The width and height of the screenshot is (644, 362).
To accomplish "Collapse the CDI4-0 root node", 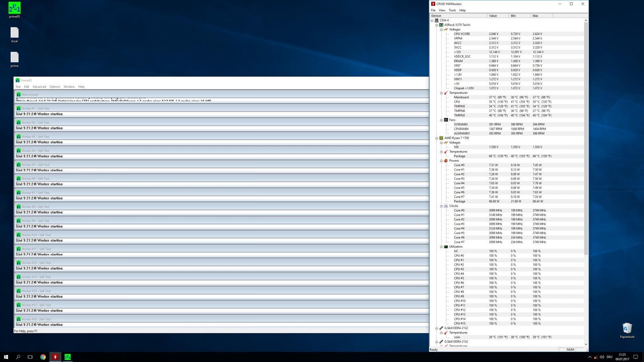I will point(432,21).
